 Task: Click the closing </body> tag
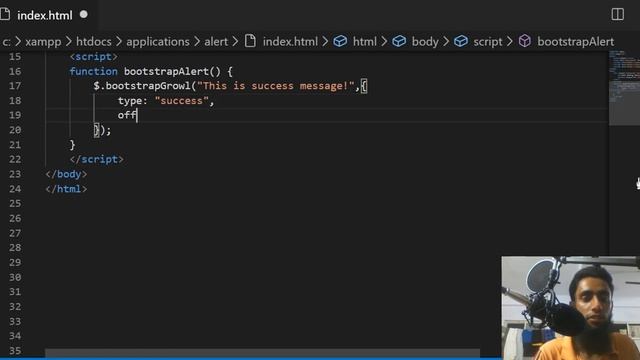[x=66, y=174]
